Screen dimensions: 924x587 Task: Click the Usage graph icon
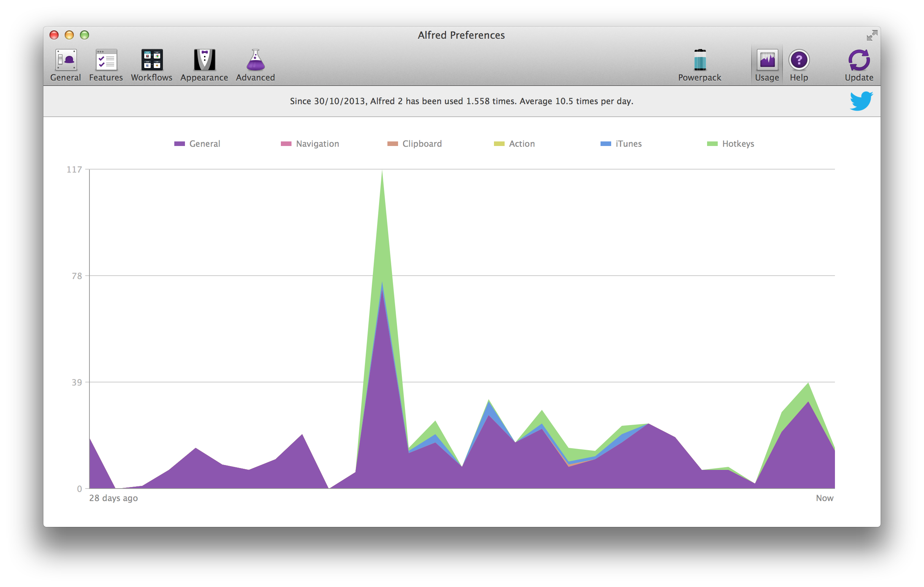[767, 60]
